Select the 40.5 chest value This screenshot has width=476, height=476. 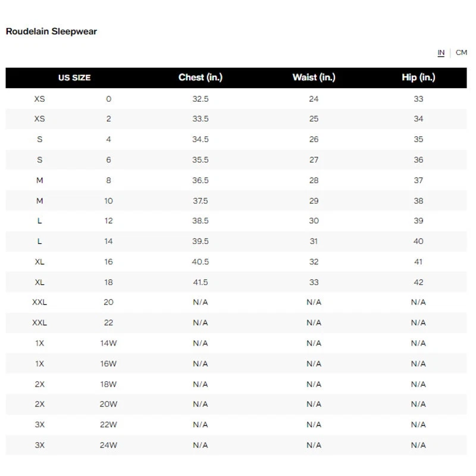(201, 262)
